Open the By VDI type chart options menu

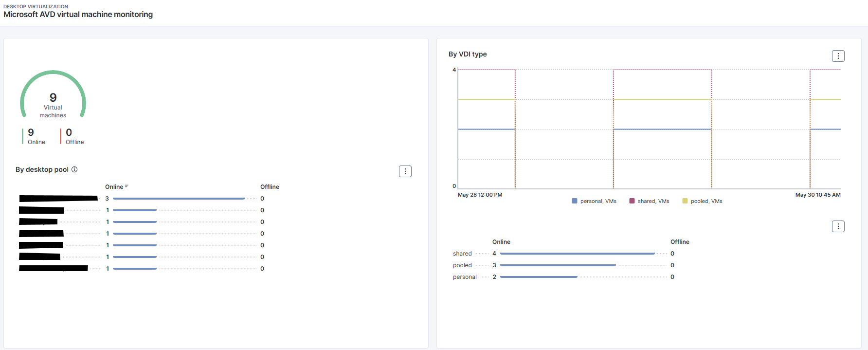[838, 56]
